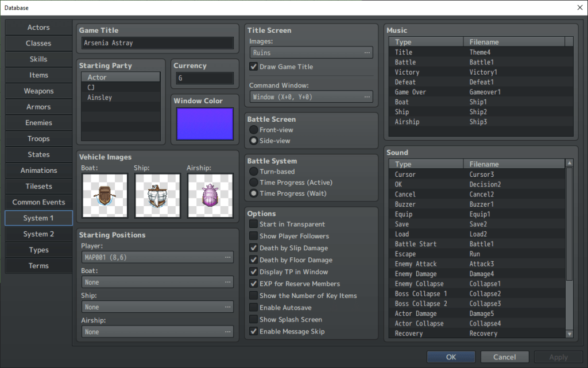Switch to the System 2 tab
This screenshot has width=588, height=368.
coord(38,234)
